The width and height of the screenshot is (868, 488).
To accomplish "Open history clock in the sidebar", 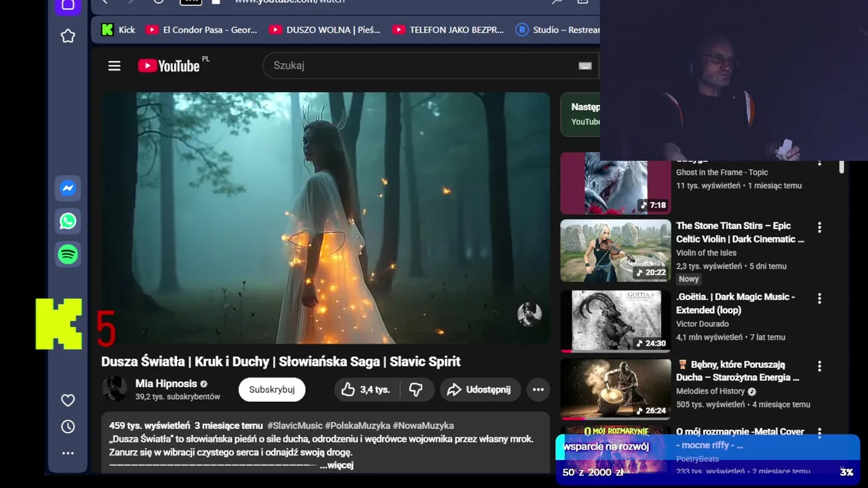I will pyautogui.click(x=68, y=426).
